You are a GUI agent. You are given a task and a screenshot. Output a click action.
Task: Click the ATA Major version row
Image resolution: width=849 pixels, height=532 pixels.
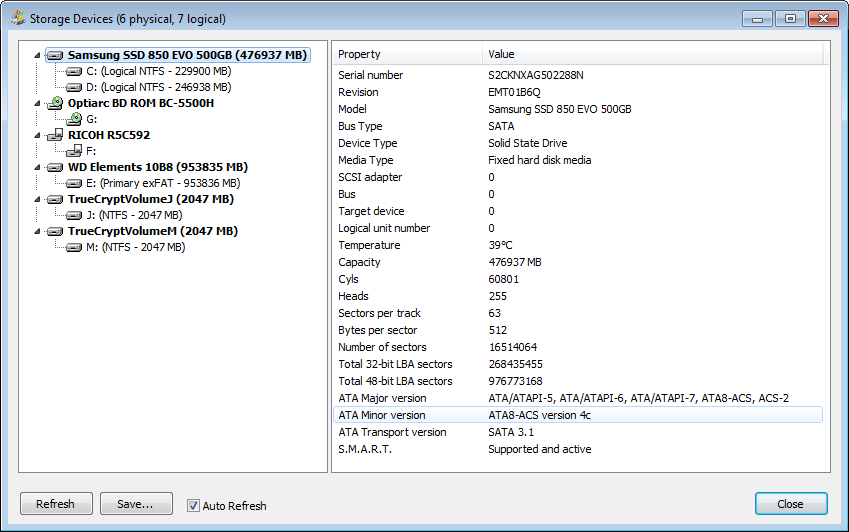click(578, 398)
